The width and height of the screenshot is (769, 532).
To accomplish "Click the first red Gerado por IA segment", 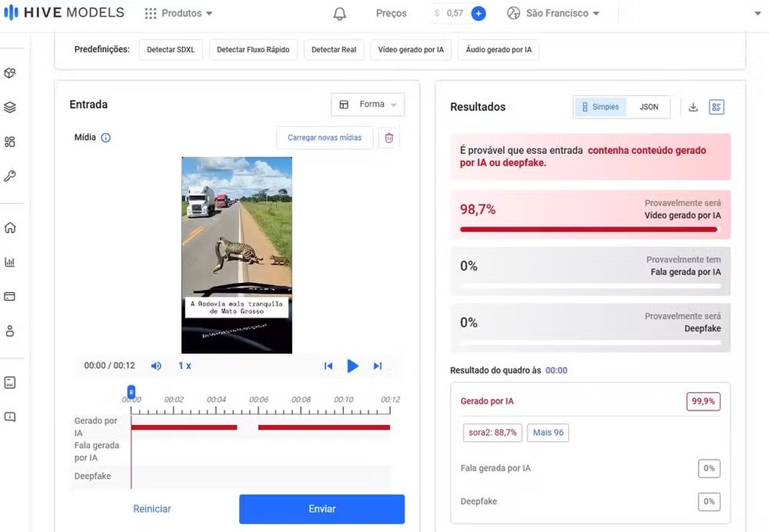I will point(184,427).
